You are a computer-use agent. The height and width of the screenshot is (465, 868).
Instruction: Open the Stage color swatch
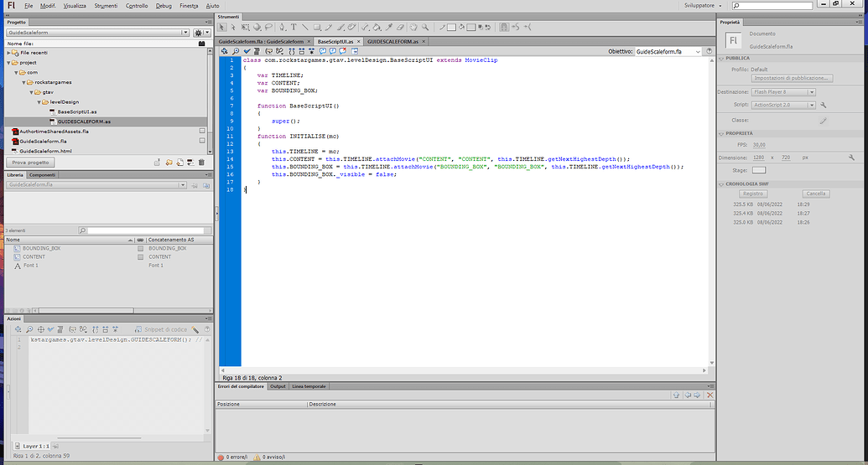[759, 171]
